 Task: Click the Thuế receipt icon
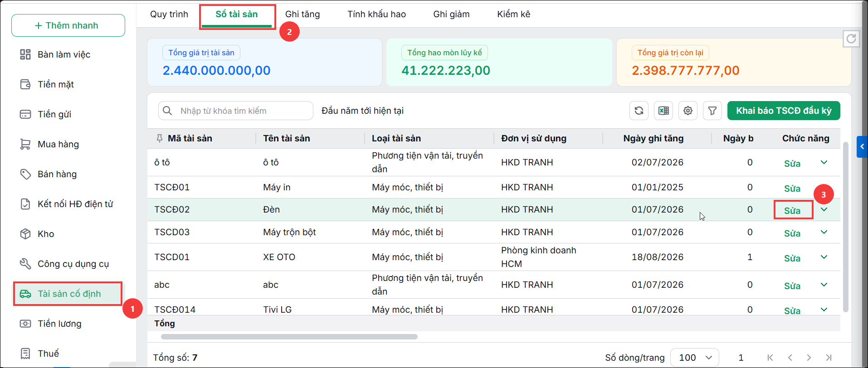click(25, 353)
